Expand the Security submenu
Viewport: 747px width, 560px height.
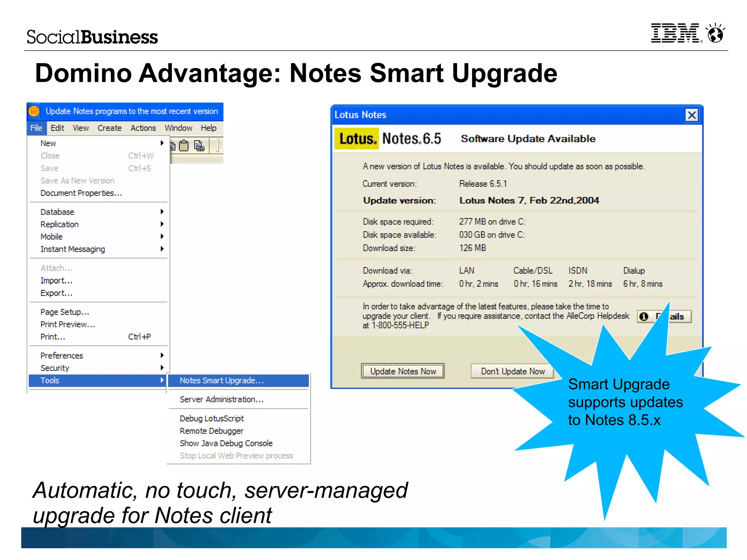coord(98,368)
